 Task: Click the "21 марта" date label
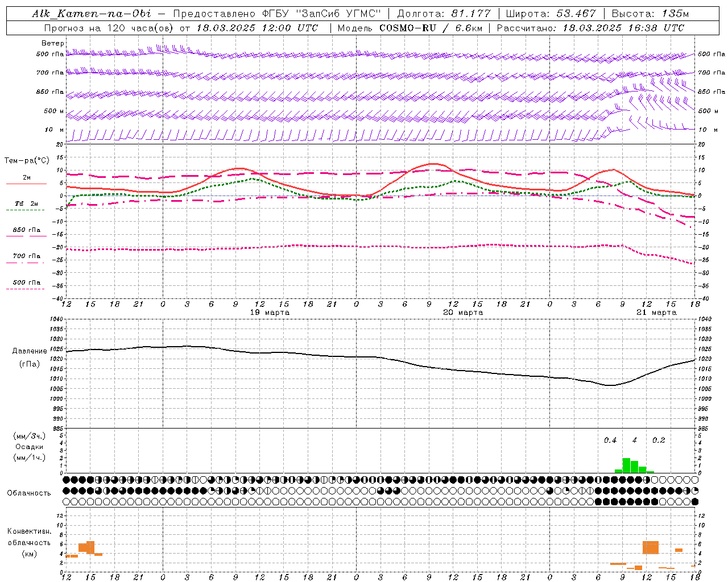(657, 313)
